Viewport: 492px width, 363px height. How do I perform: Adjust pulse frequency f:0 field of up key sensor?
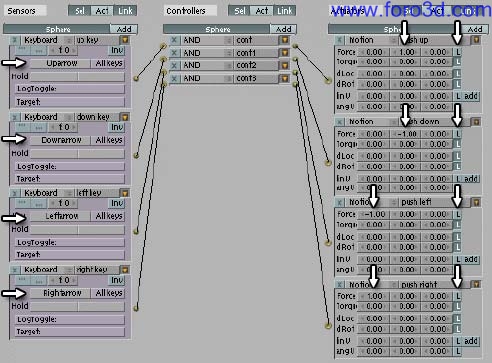63,50
